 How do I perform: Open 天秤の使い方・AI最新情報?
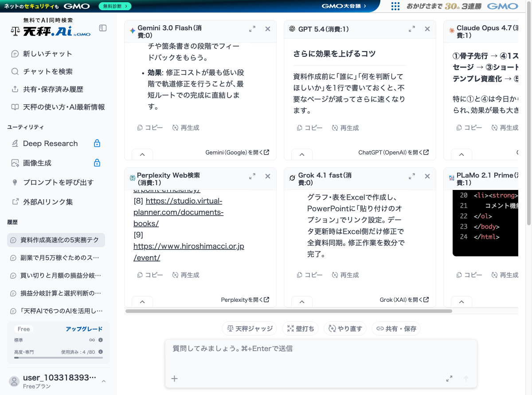pyautogui.click(x=58, y=107)
